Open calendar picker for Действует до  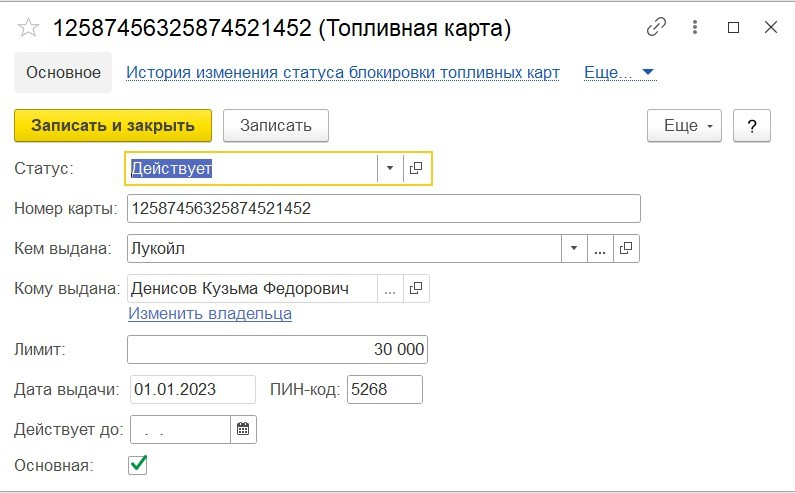coord(243,429)
